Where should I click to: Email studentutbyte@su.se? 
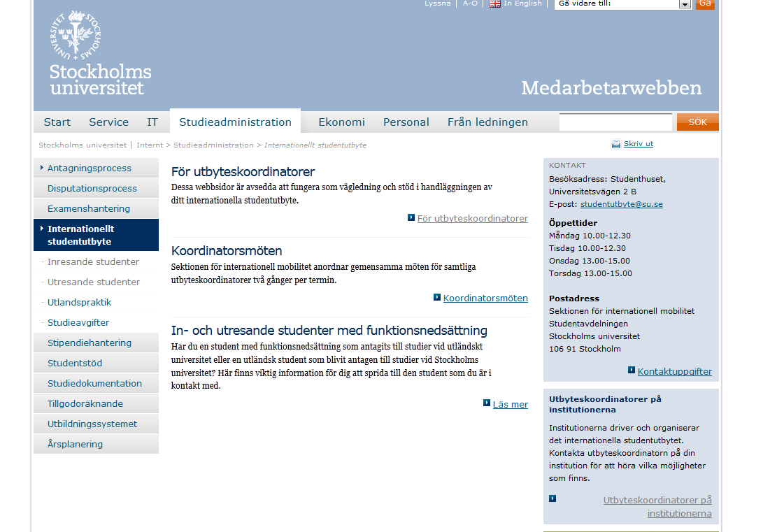coord(622,204)
